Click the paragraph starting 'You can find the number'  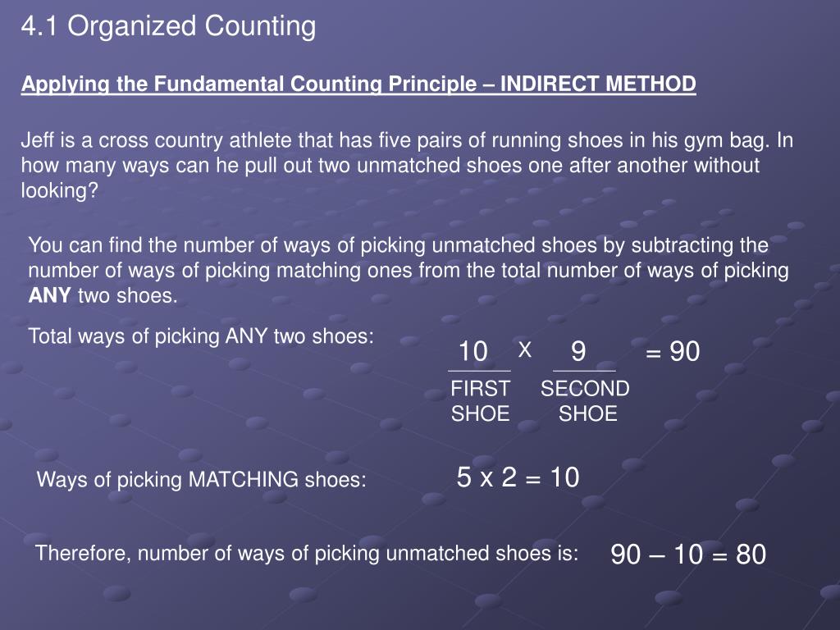(x=409, y=270)
